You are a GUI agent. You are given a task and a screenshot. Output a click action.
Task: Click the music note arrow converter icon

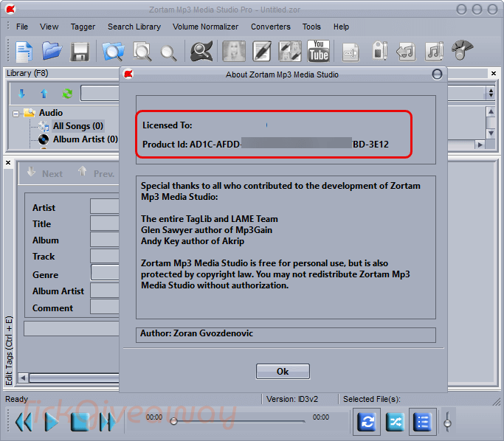[x=406, y=52]
